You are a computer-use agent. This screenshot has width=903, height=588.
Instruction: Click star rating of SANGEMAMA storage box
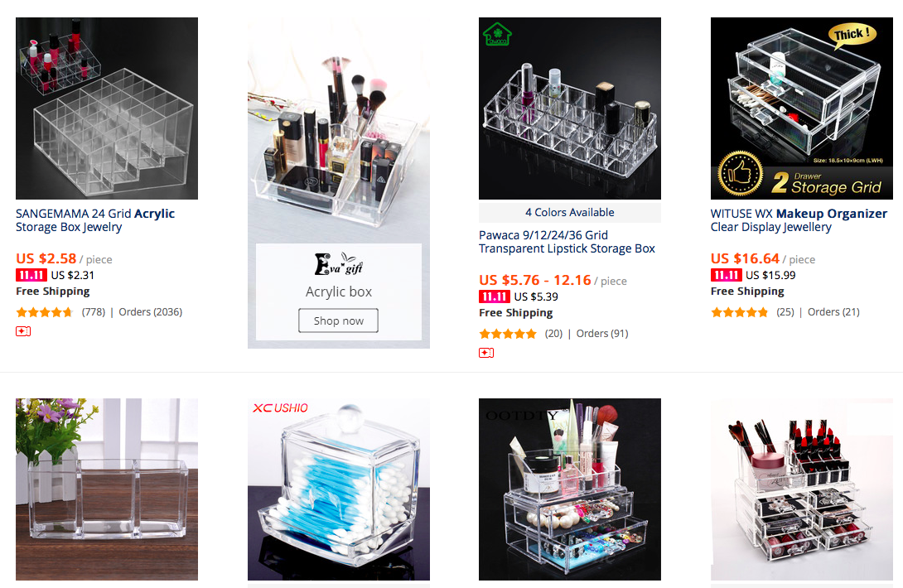coord(45,312)
